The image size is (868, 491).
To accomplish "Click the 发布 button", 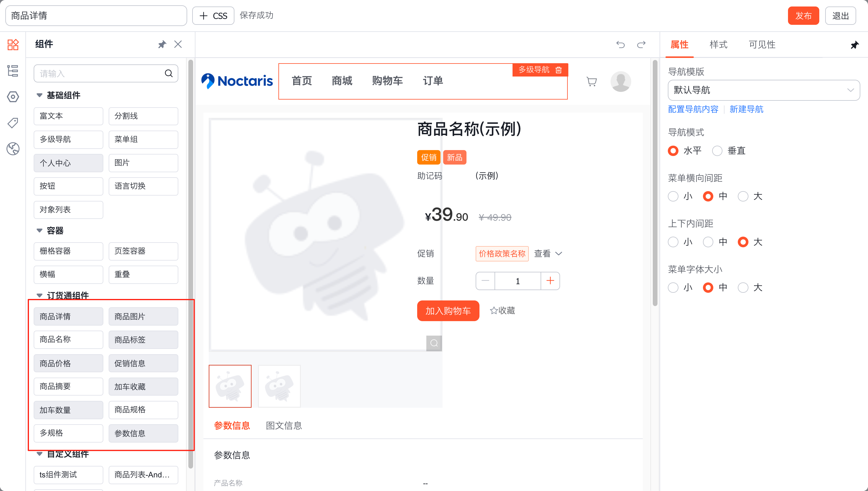I will tap(803, 16).
